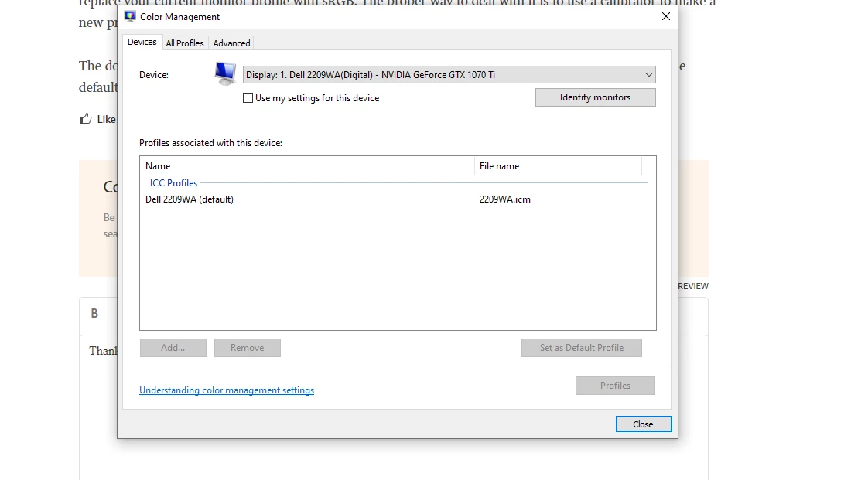The width and height of the screenshot is (868, 480).
Task: Open Understanding color management settings link
Action: 227,390
